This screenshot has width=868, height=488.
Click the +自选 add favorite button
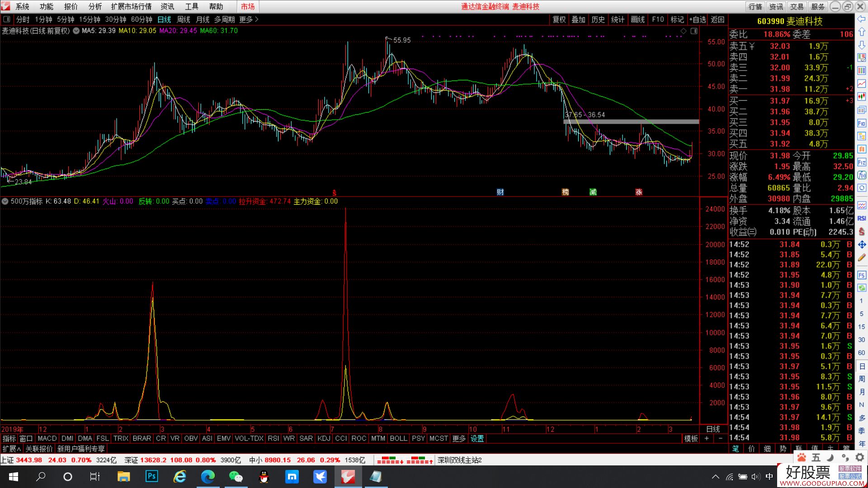tap(698, 19)
